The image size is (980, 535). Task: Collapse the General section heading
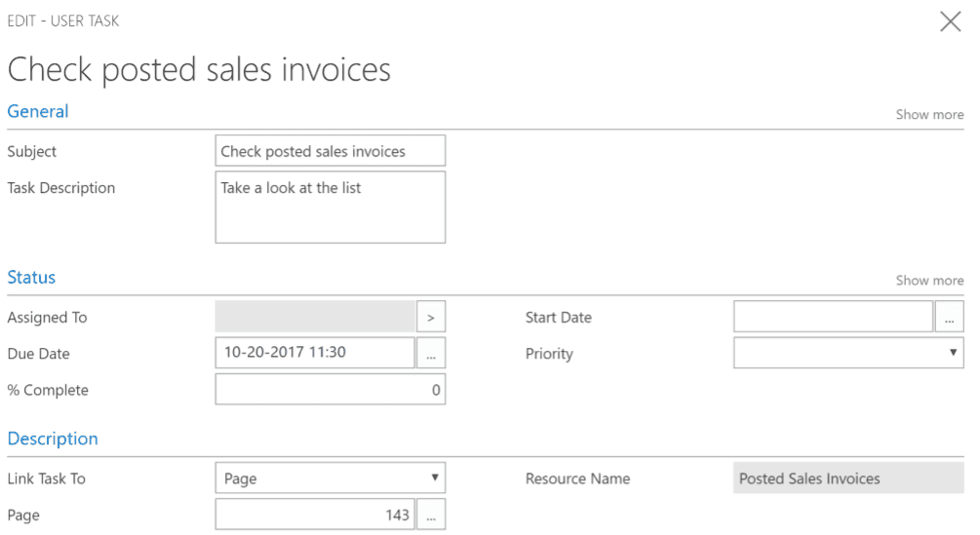coord(38,112)
